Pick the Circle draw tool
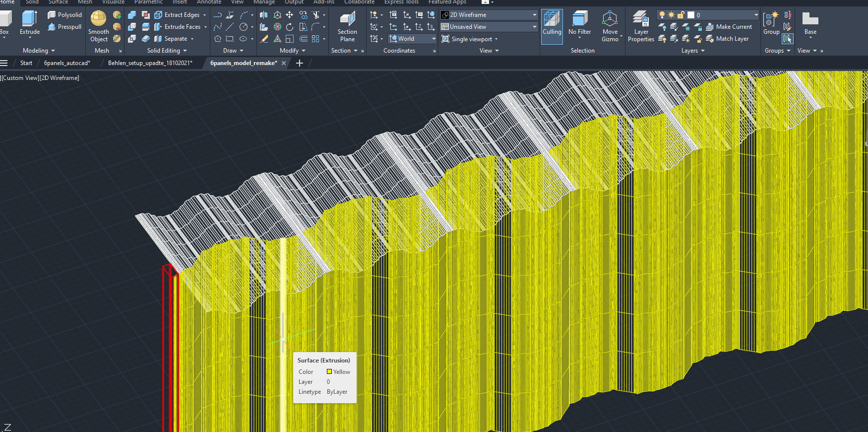This screenshot has width=868, height=432. pyautogui.click(x=244, y=27)
